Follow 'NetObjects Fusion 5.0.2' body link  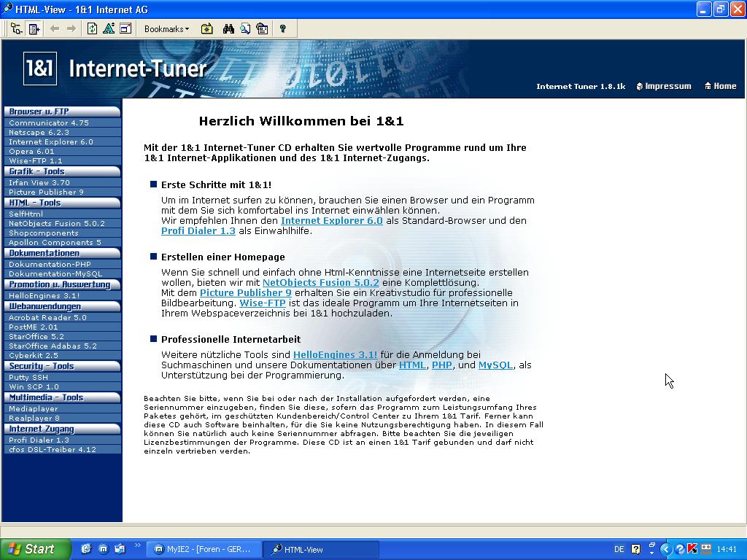pyautogui.click(x=321, y=283)
